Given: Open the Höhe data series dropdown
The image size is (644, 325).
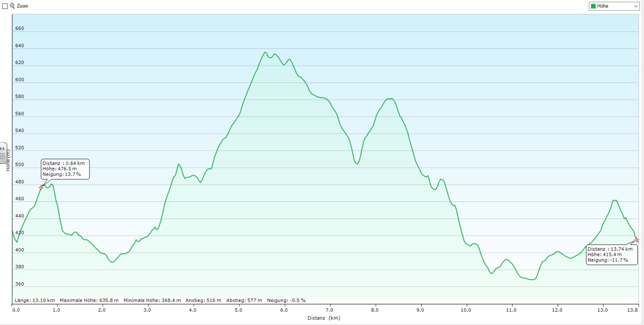Looking at the screenshot, I should 636,6.
